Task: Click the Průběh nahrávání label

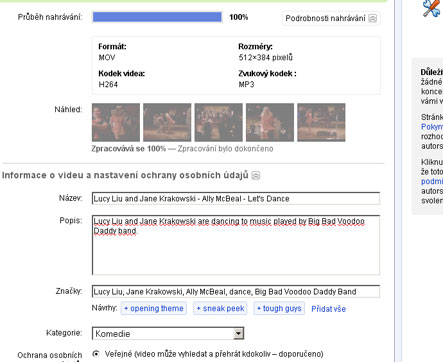Action: pyautogui.click(x=50, y=17)
